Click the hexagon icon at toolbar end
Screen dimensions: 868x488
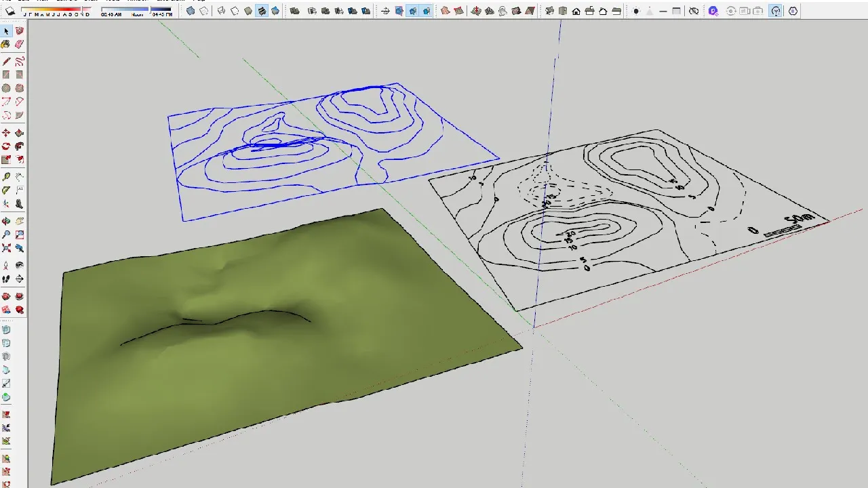pos(793,11)
